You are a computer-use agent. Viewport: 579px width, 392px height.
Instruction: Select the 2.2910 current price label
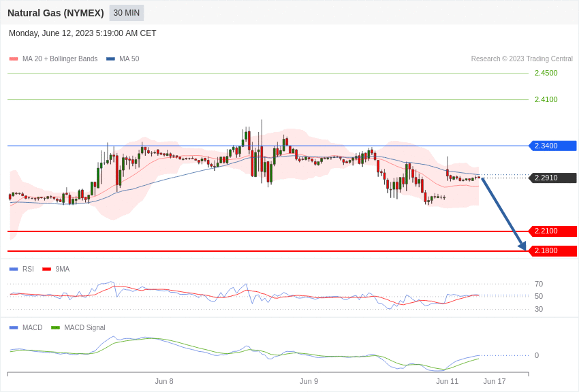point(553,178)
